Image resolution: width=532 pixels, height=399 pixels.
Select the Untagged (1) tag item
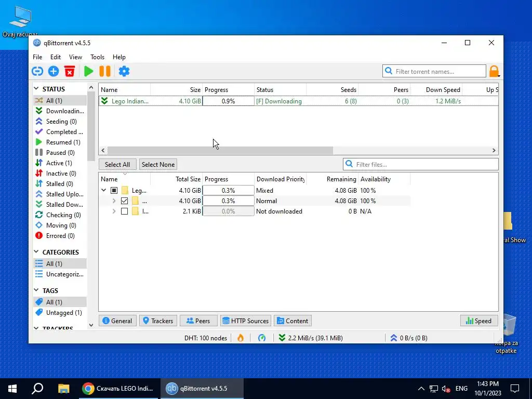(x=60, y=312)
